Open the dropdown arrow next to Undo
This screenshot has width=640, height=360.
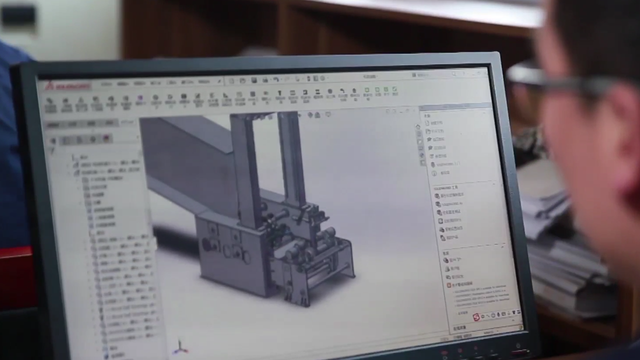(x=281, y=80)
